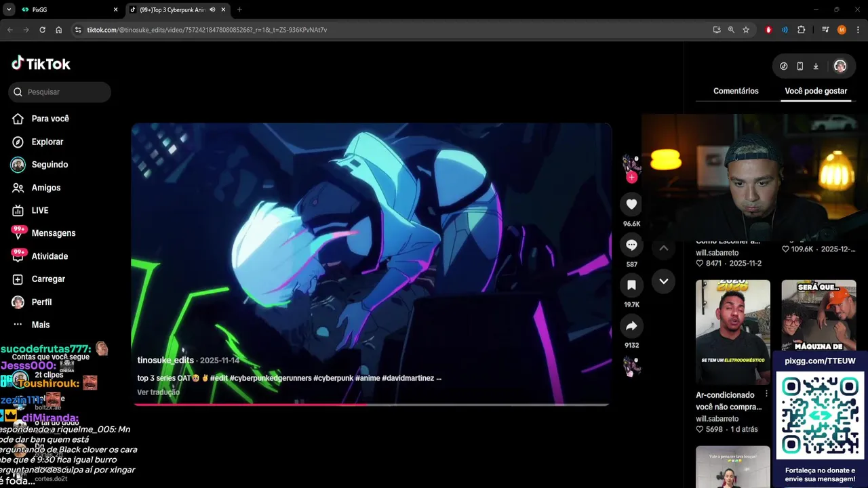Open the media controls icon
The width and height of the screenshot is (868, 488).
pyautogui.click(x=825, y=30)
